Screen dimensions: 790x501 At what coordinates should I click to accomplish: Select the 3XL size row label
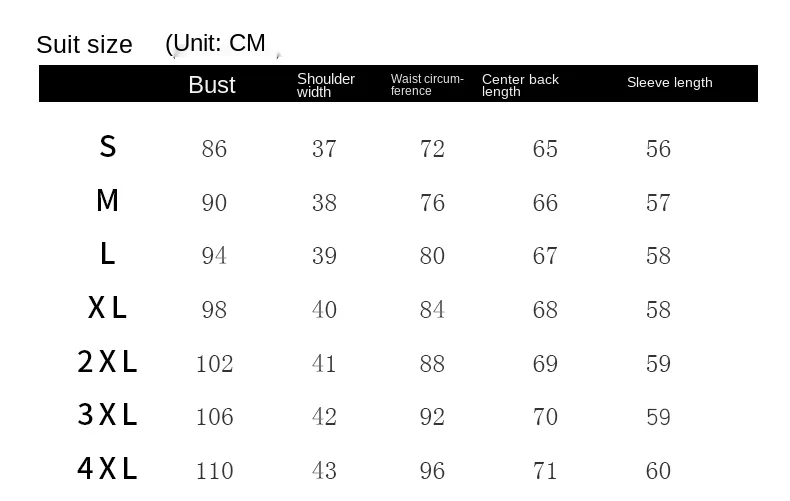[107, 415]
